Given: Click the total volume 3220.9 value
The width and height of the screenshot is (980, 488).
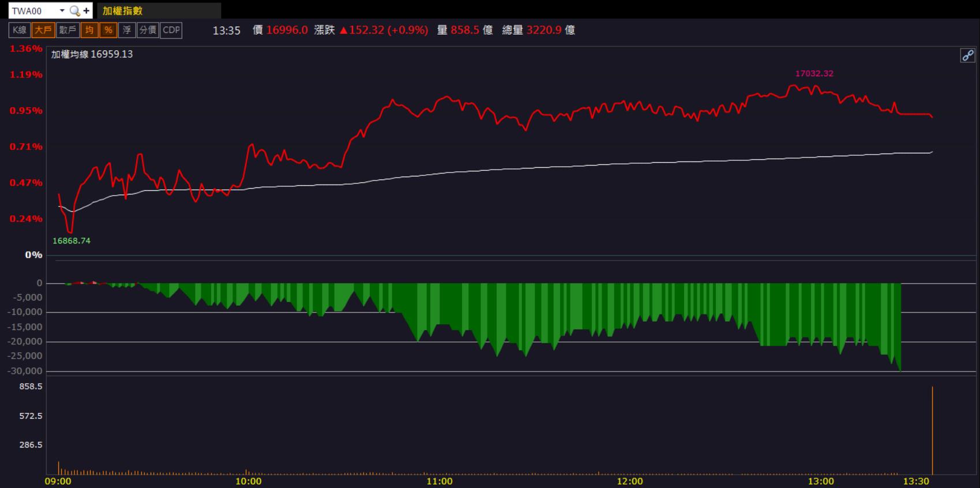Looking at the screenshot, I should (544, 30).
